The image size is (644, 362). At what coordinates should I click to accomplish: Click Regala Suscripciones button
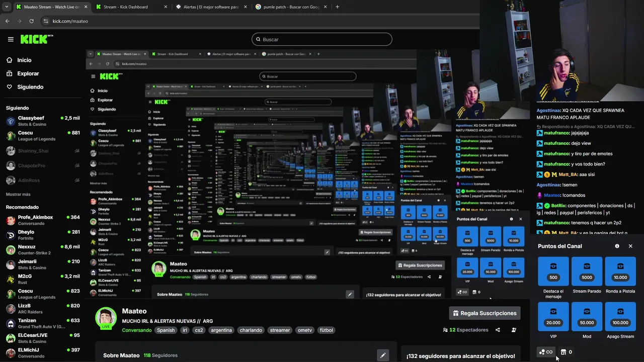click(x=485, y=313)
